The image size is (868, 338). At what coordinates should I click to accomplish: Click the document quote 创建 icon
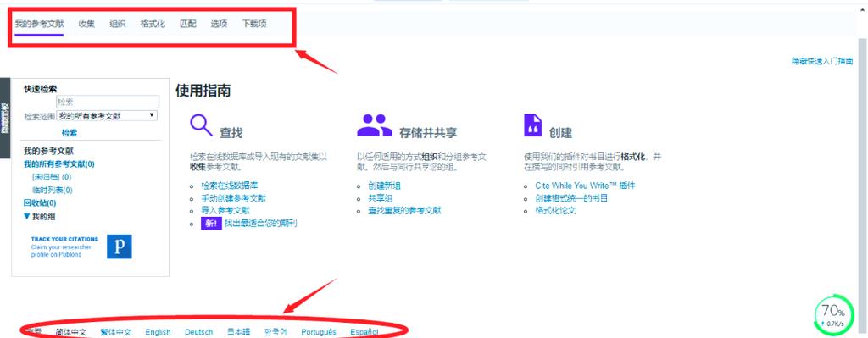[x=532, y=125]
